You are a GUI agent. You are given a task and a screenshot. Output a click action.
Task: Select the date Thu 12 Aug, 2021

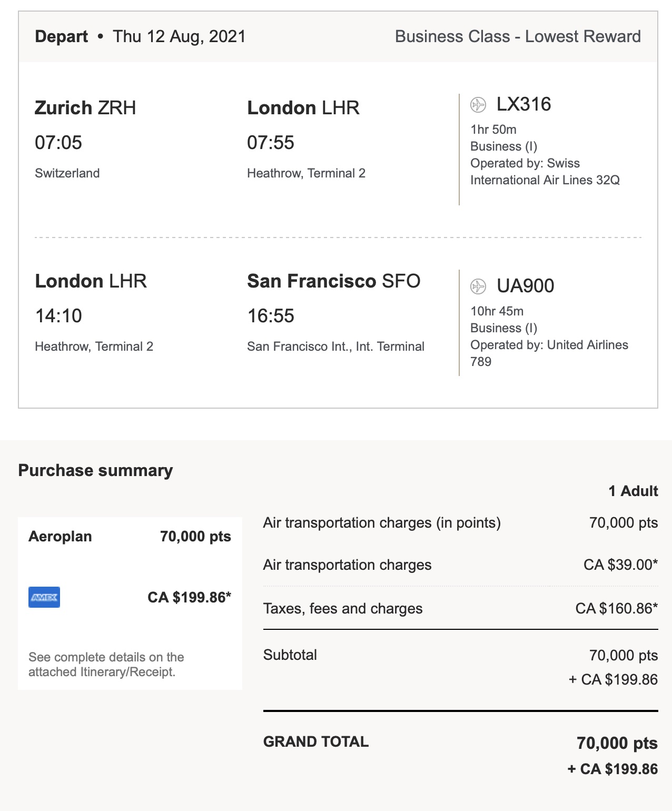(179, 36)
